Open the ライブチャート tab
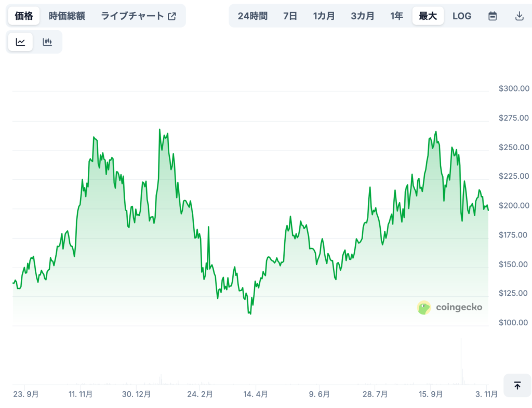This screenshot has height=408, width=532. (132, 16)
